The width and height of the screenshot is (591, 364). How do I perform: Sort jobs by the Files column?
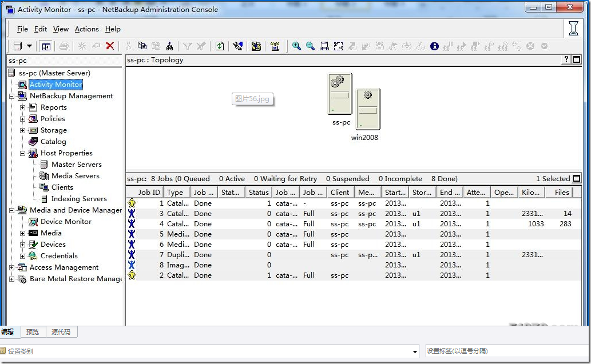560,193
